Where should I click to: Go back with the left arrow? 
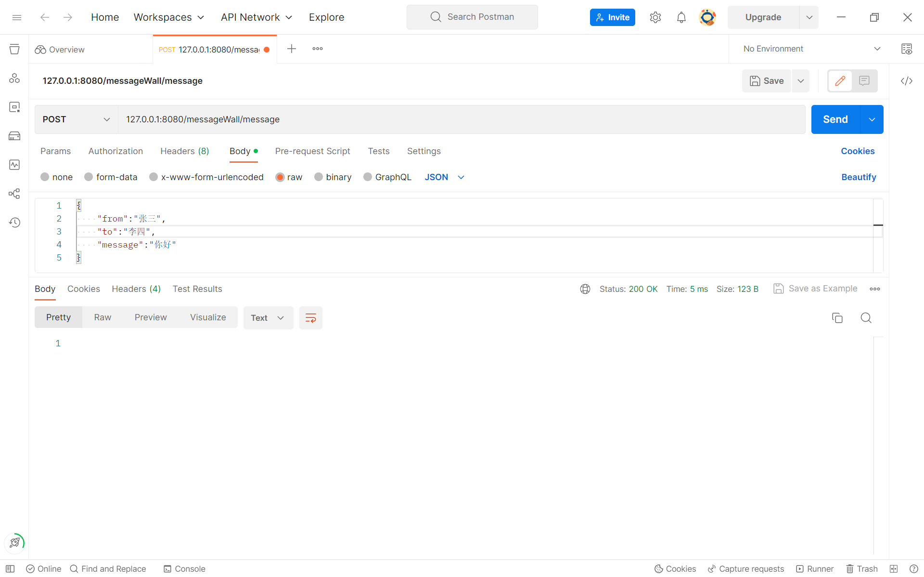45,17
